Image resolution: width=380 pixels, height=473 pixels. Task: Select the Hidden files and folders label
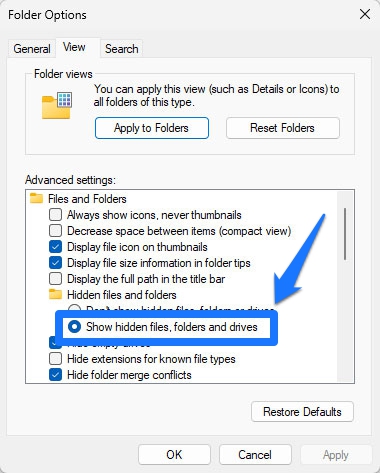[122, 295]
